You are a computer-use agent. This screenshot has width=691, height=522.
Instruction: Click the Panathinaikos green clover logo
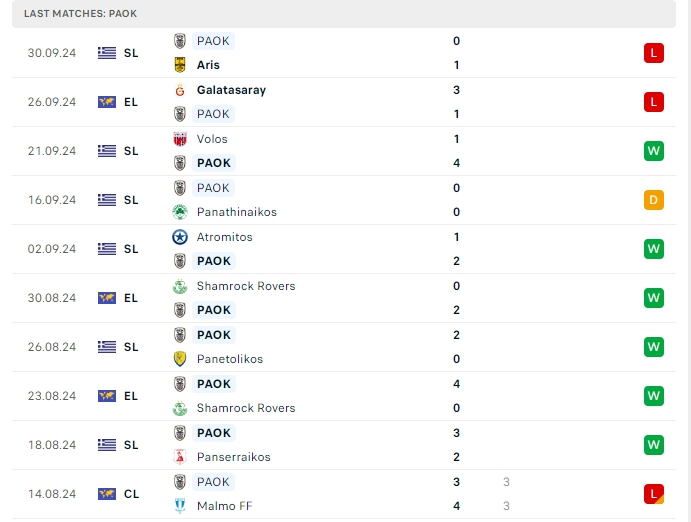[x=180, y=212]
